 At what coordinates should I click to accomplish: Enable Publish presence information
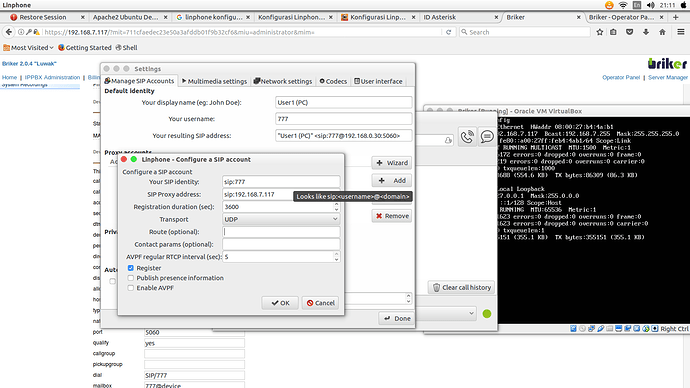[x=131, y=278]
